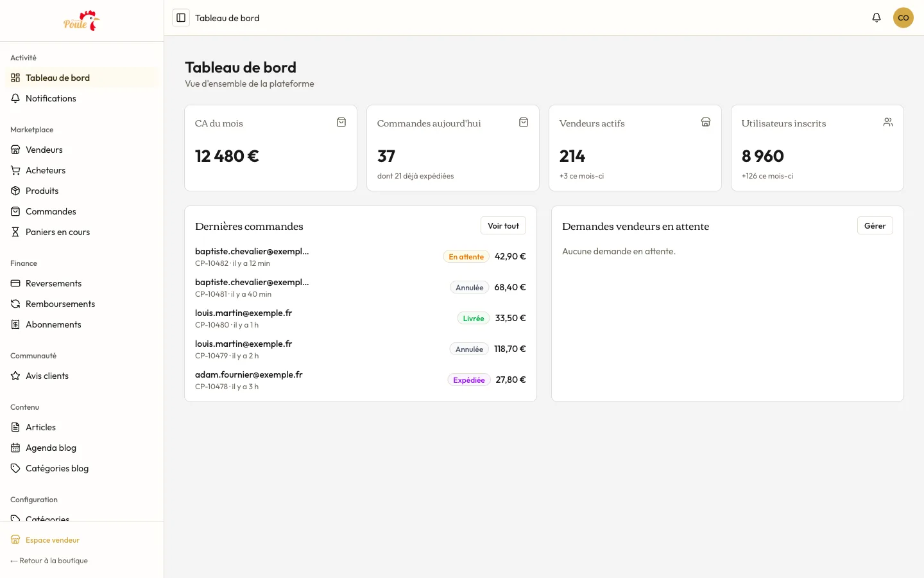924x578 pixels.
Task: Click the Expédiée status badge
Action: (469, 380)
